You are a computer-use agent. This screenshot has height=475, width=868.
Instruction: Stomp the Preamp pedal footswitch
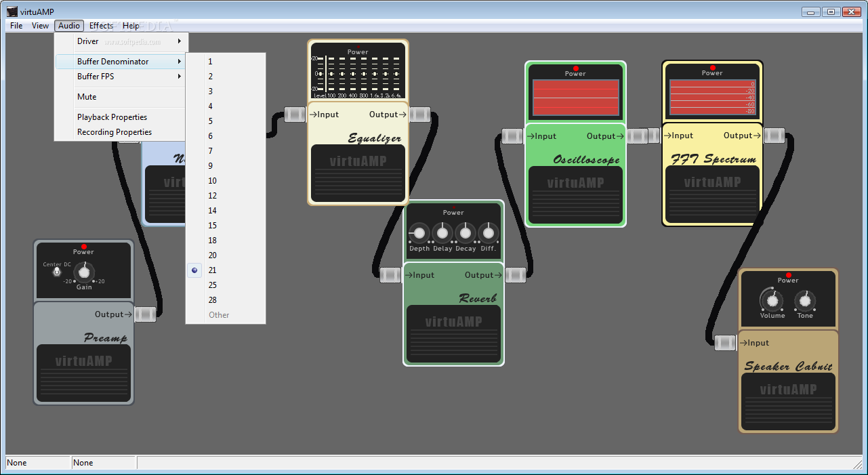point(83,373)
